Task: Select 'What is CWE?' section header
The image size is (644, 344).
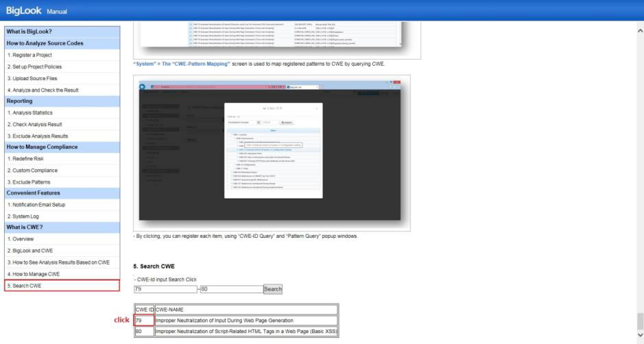Action: pos(62,227)
